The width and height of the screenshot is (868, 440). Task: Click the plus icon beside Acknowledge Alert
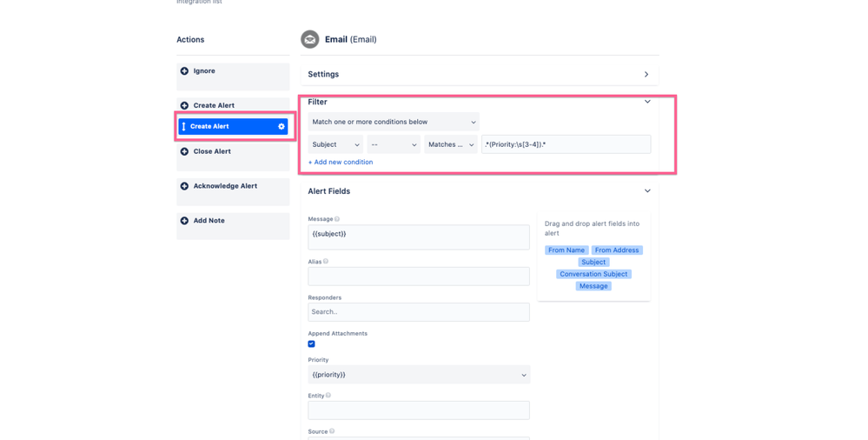click(x=184, y=186)
